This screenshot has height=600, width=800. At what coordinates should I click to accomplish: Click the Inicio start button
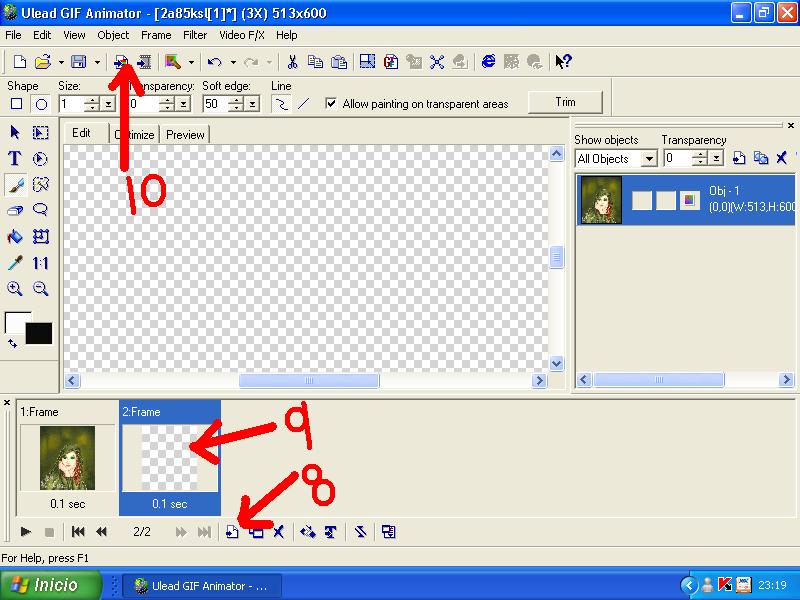[51, 585]
